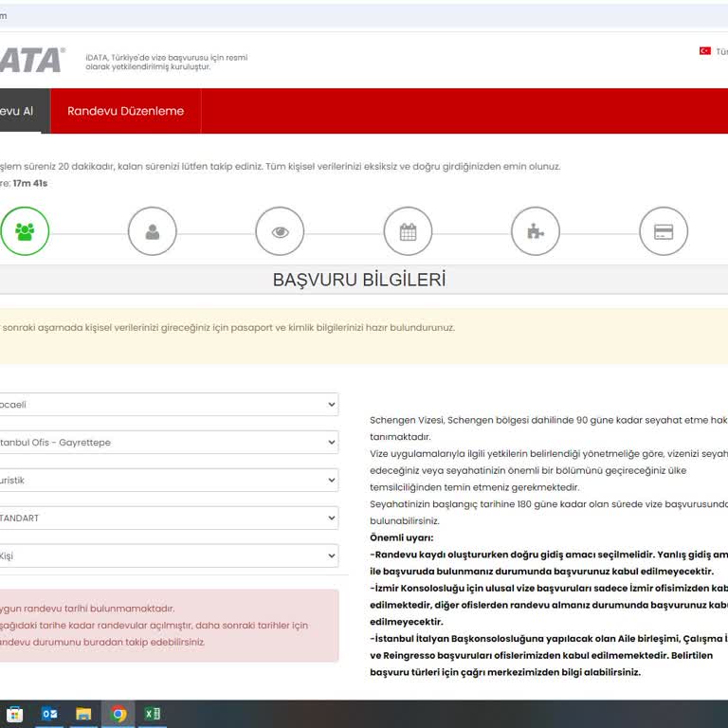The image size is (728, 728).
Task: Expand the Turistik travel purpose dropdown
Action: (169, 480)
